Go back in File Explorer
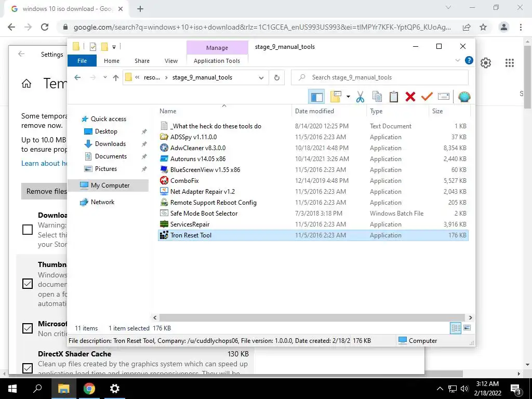532x399 pixels. click(77, 78)
